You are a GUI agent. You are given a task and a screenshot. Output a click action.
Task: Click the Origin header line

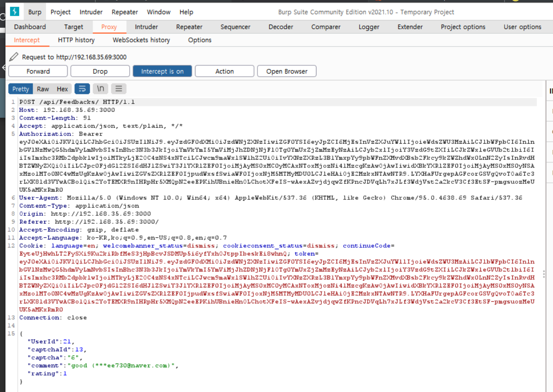pyautogui.click(x=85, y=214)
